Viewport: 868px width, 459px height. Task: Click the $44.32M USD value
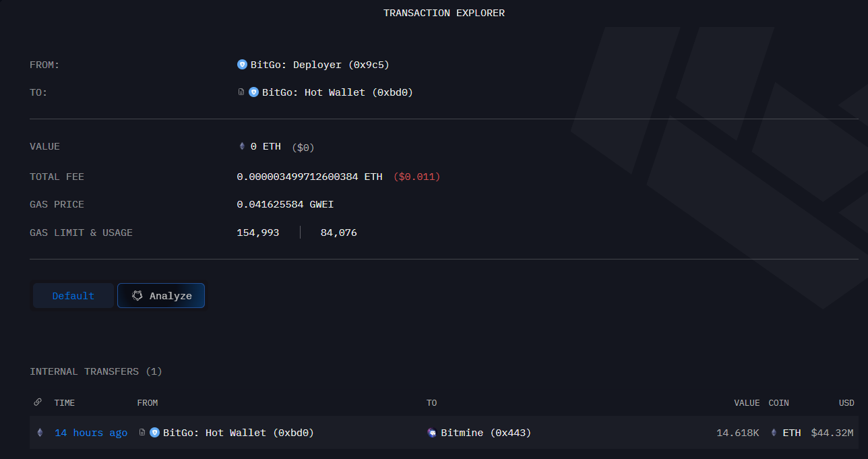(832, 433)
